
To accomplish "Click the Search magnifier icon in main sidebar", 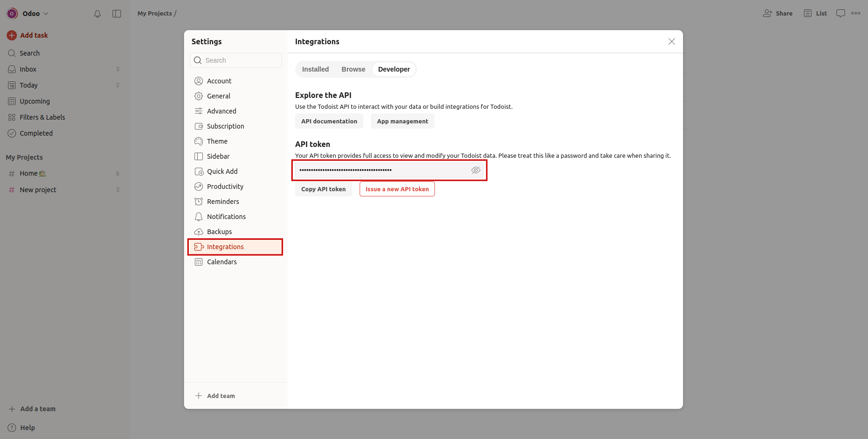I will coord(12,53).
